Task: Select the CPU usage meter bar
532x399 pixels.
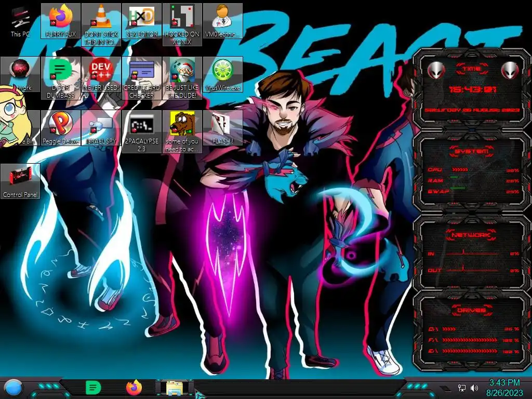Action: (x=460, y=170)
